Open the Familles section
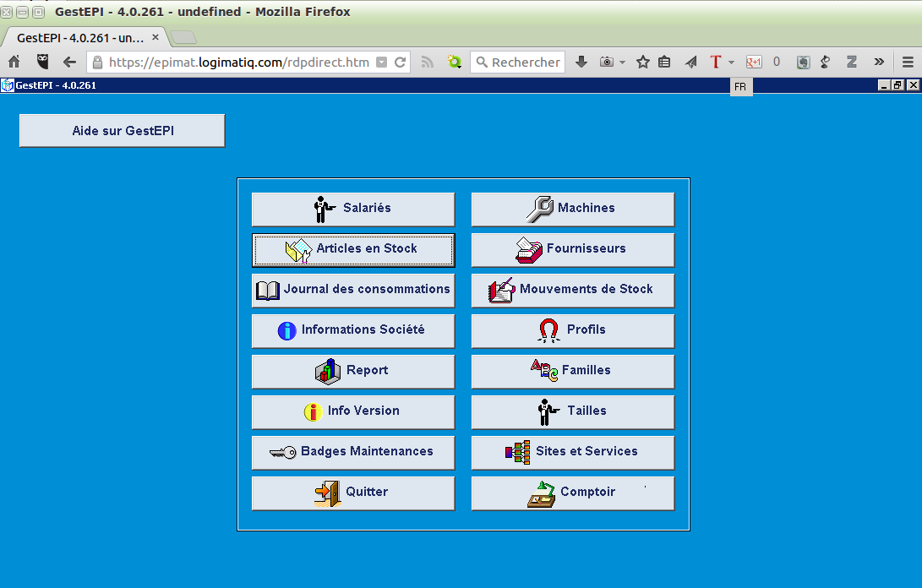Viewport: 922px width, 588px height. tap(572, 371)
